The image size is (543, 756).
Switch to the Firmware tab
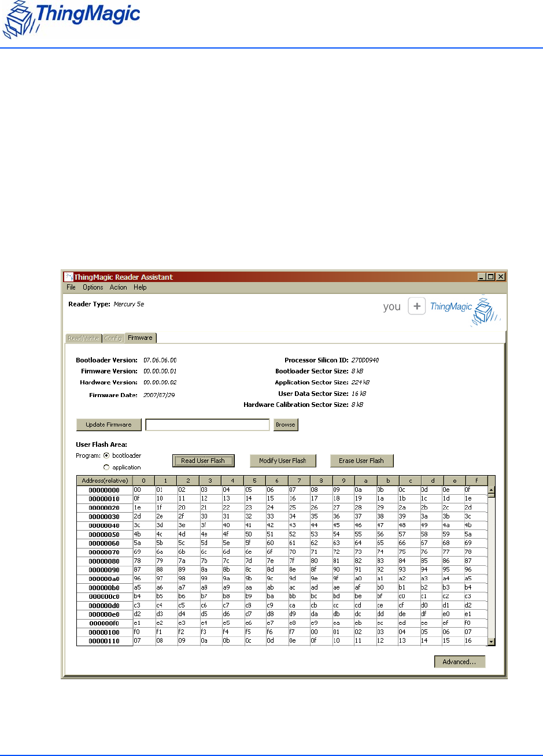141,338
